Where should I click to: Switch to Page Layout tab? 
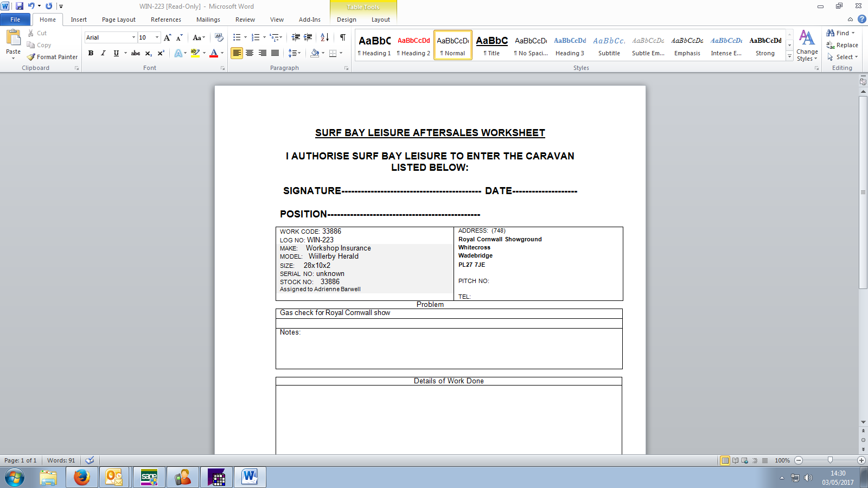119,20
